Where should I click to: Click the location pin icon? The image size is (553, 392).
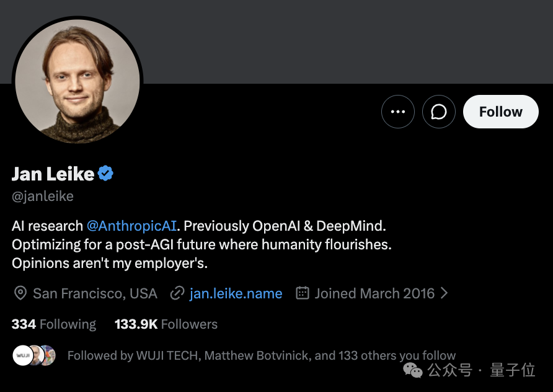20,293
